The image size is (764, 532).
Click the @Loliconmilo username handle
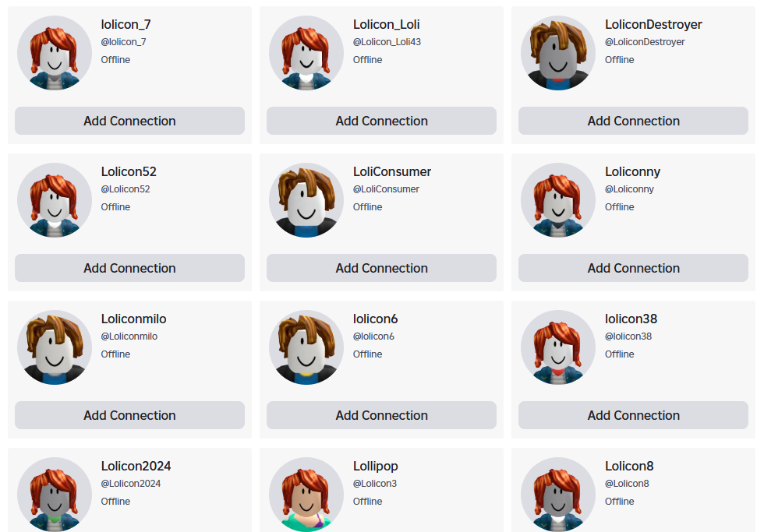click(129, 336)
